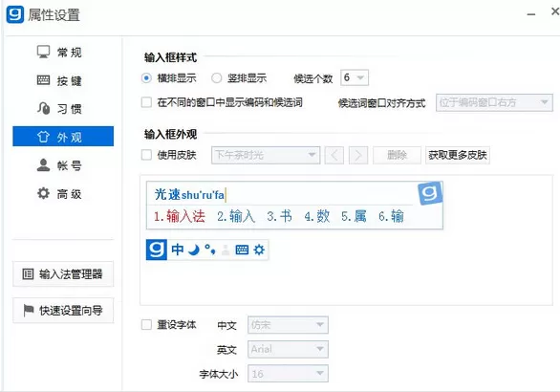Open the 常规 settings tab

tap(63, 53)
